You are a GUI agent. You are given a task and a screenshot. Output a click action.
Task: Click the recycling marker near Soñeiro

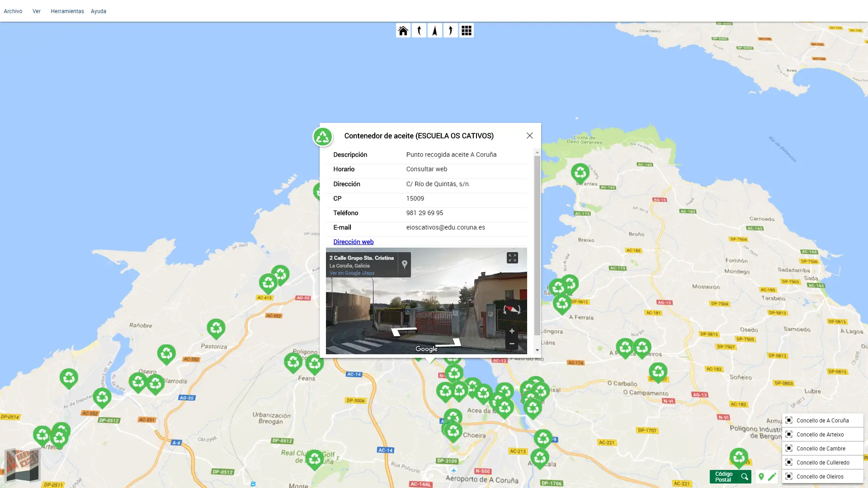tap(658, 372)
